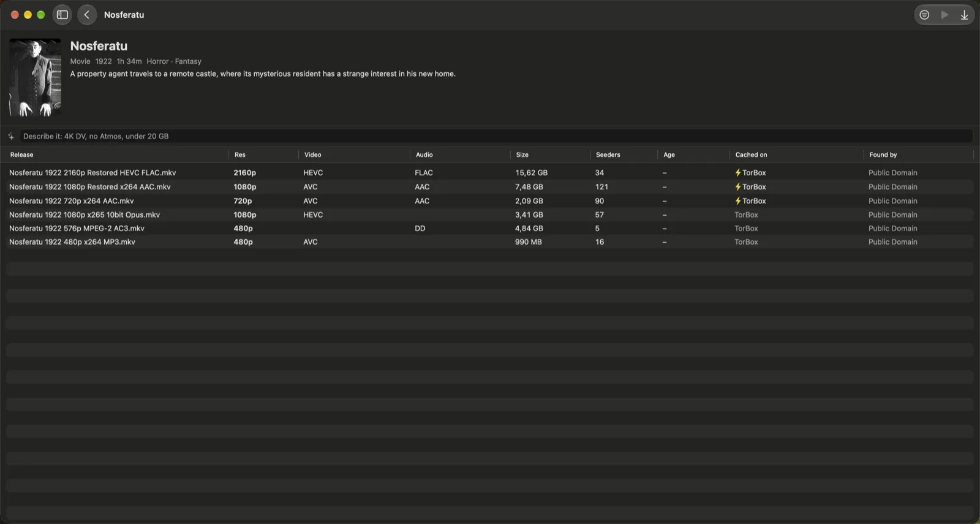Click the download arrow icon
Viewport: 980px width, 524px height.
click(964, 15)
